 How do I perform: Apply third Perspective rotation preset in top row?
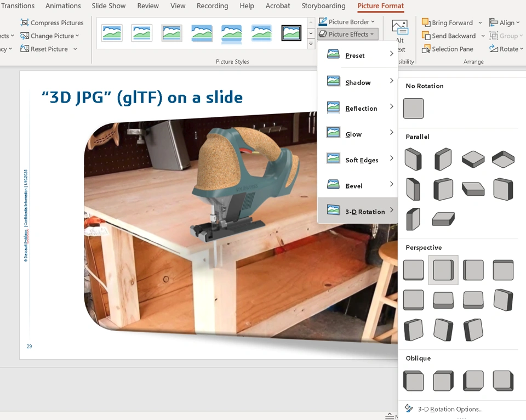[x=473, y=270]
